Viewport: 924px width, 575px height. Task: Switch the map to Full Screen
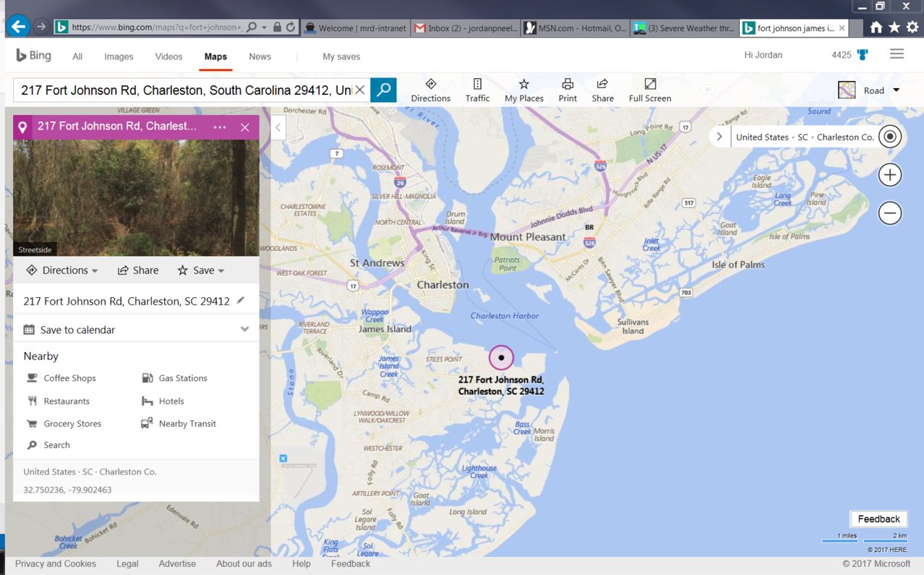tap(650, 90)
